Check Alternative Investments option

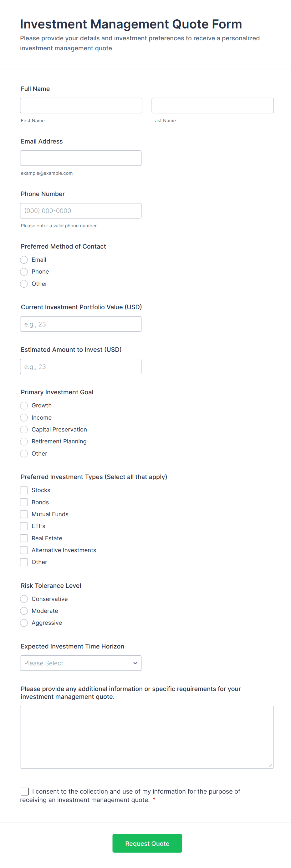point(24,550)
